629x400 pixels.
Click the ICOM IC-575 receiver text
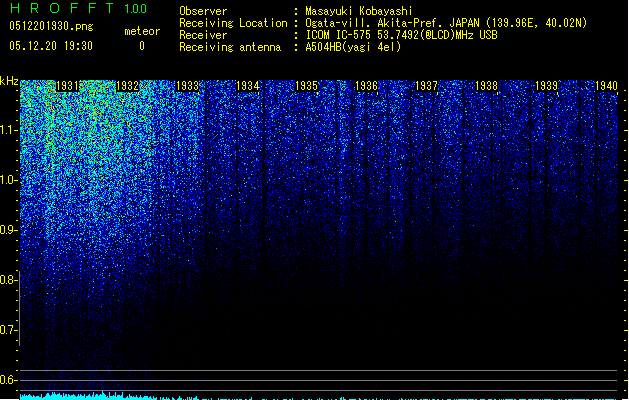click(401, 35)
